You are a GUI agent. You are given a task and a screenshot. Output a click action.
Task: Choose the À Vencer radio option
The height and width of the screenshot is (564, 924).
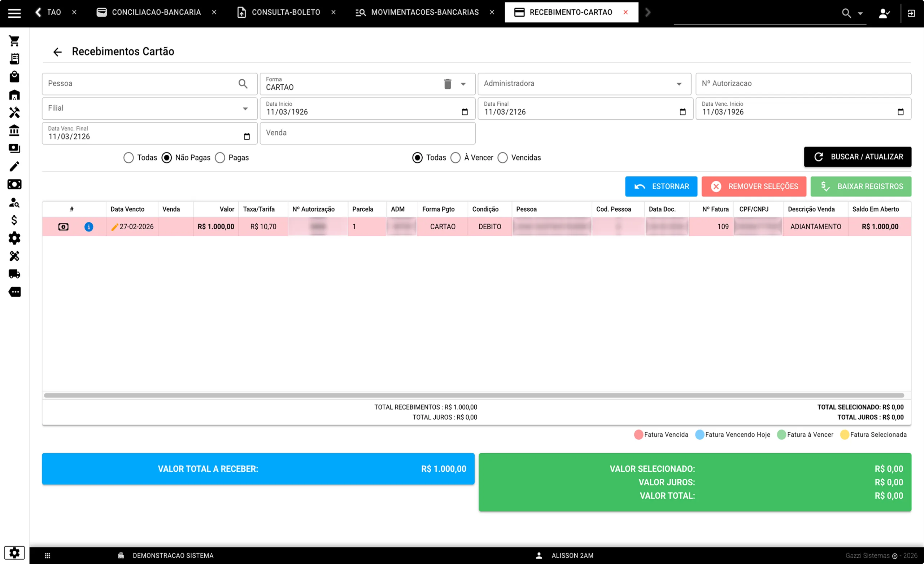(455, 158)
